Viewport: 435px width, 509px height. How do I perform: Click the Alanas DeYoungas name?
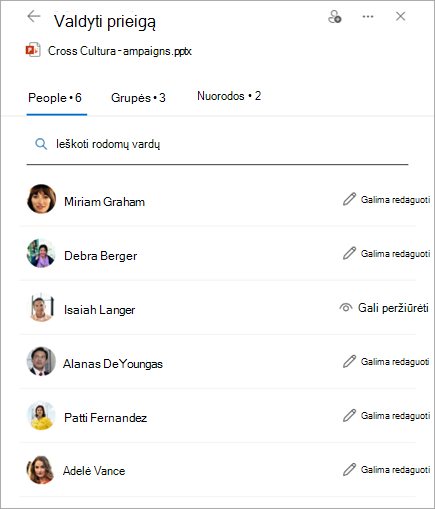113,364
